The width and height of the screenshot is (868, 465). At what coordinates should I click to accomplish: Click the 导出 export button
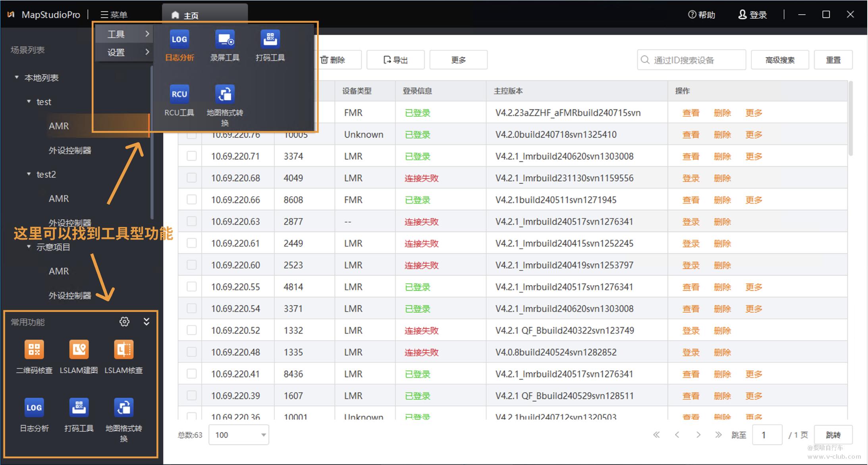(395, 60)
